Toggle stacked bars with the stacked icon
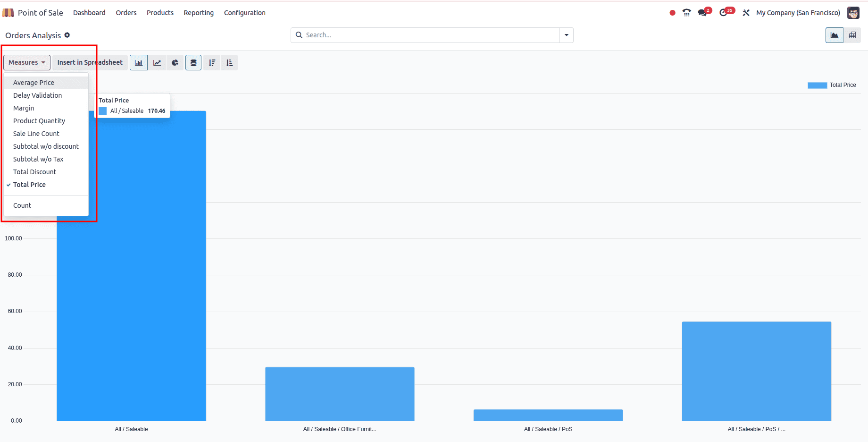 (193, 62)
